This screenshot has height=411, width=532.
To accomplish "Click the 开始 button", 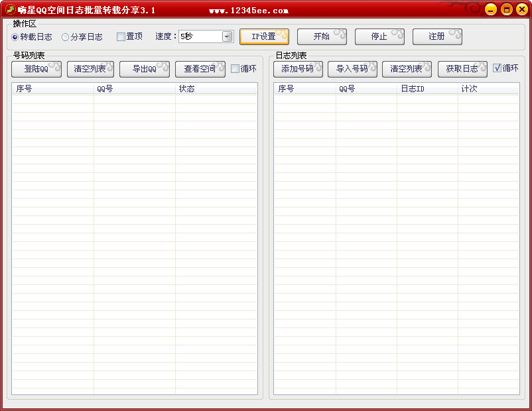I will 322,36.
